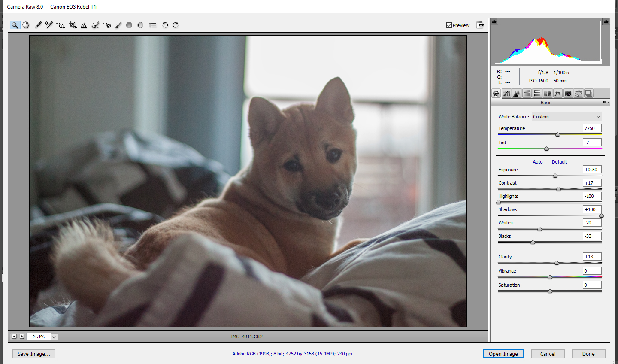Select the Adjustment Brush tool
Screen dimensions: 618x364
tap(118, 25)
